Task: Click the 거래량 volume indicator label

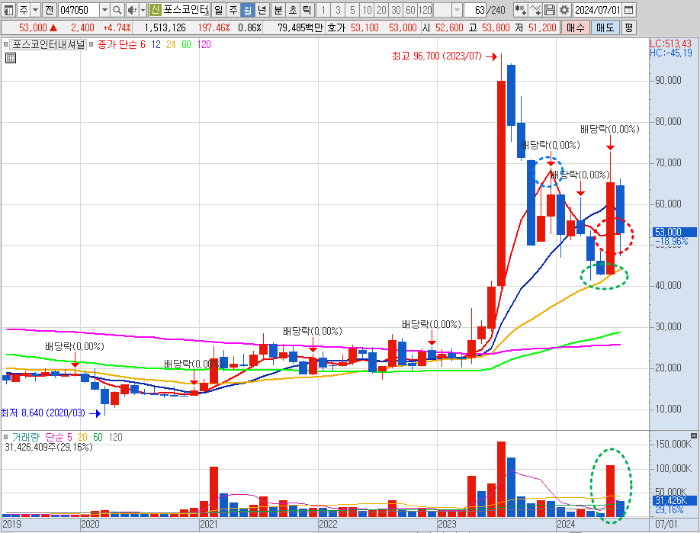Action: (x=26, y=437)
